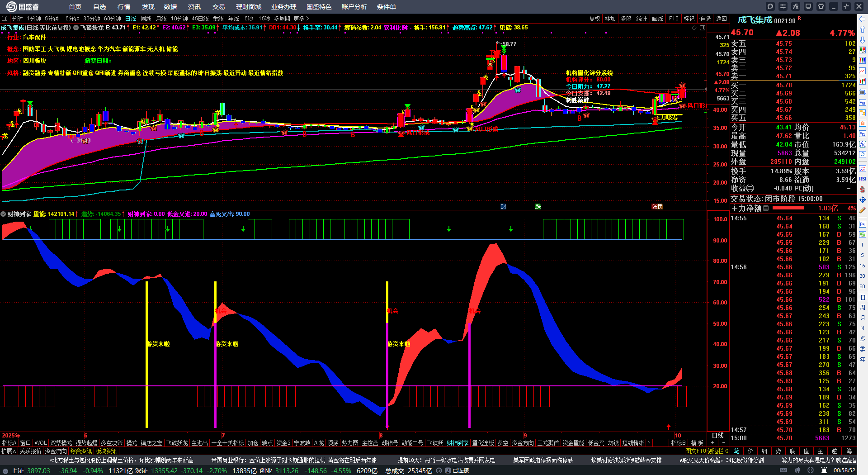Open the candlestick chart icon in right sidebar

(x=863, y=81)
